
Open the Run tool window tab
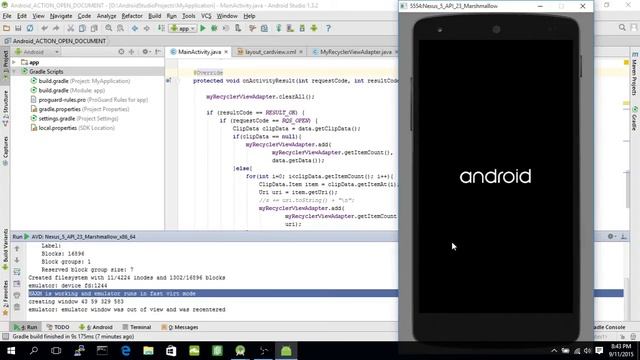pyautogui.click(x=25, y=327)
